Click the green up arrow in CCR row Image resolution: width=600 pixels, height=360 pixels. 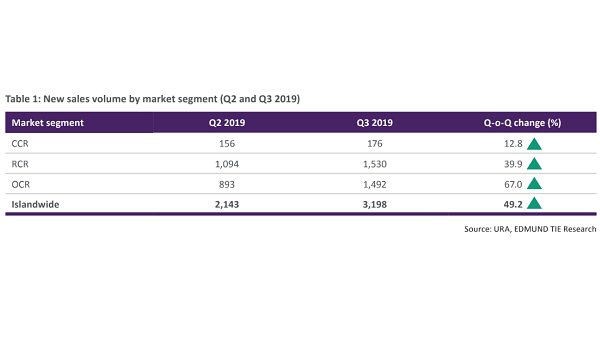click(534, 144)
